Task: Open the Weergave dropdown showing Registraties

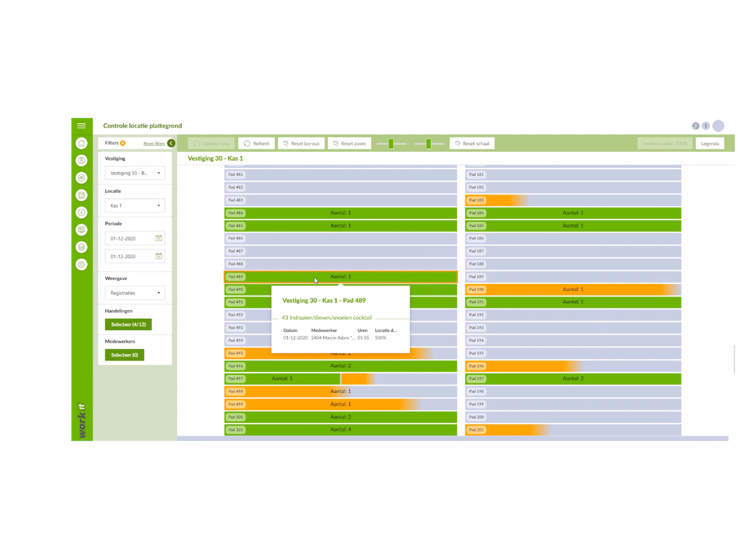Action: point(134,293)
